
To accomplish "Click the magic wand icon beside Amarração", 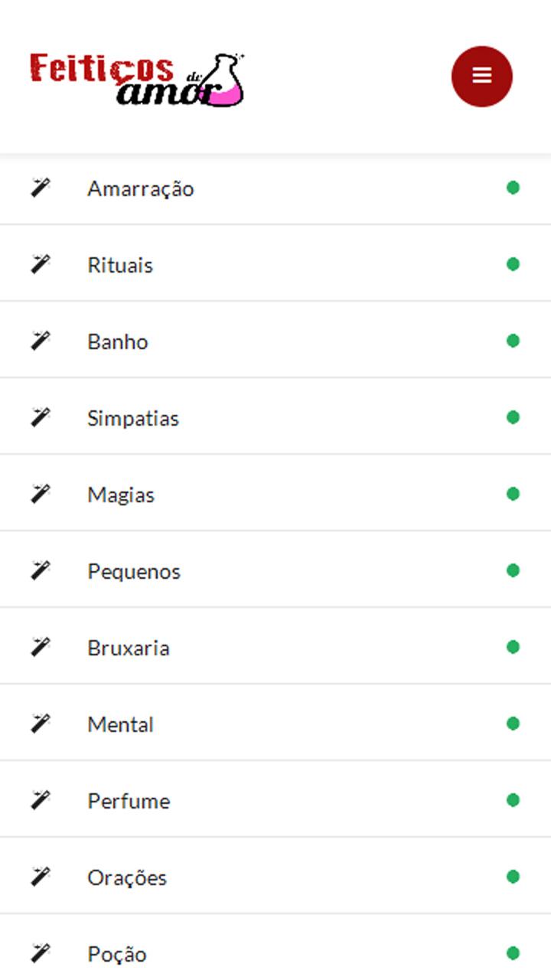I will (41, 188).
